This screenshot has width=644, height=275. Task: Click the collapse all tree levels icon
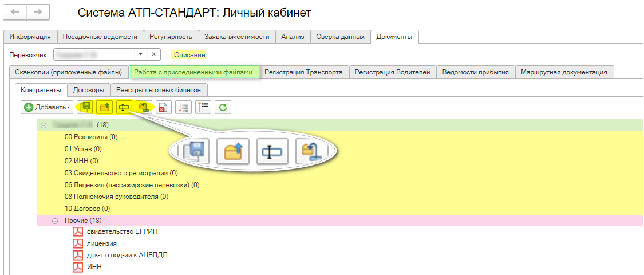pos(203,107)
